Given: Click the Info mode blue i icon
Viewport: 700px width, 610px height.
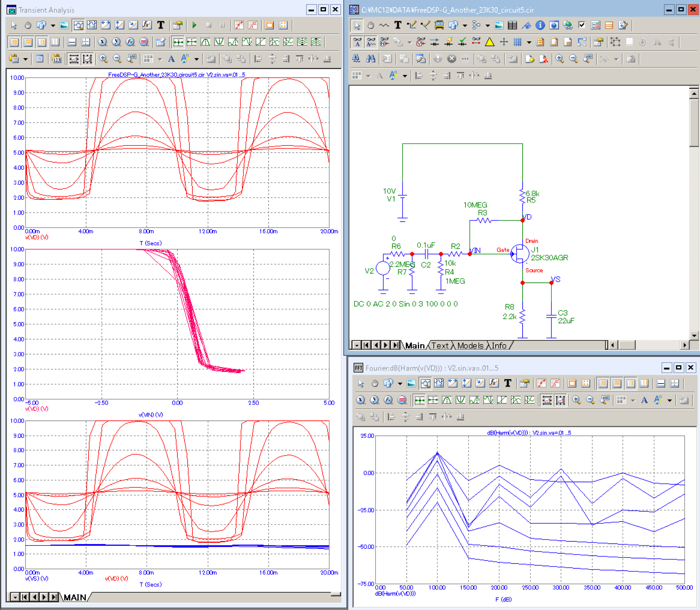Looking at the screenshot, I should 540,25.
